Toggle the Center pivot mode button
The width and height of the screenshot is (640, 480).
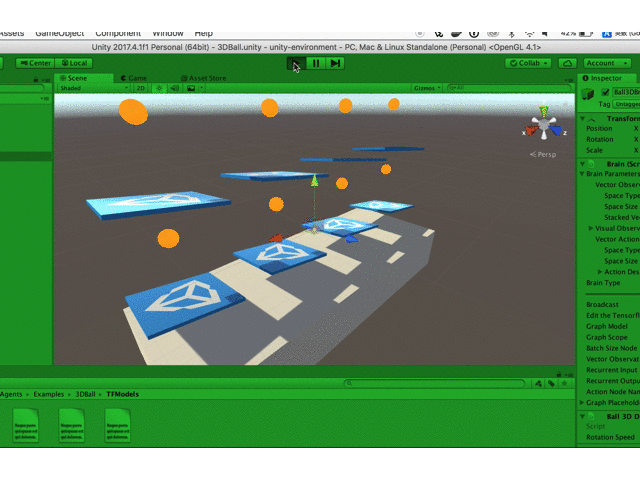[x=36, y=63]
